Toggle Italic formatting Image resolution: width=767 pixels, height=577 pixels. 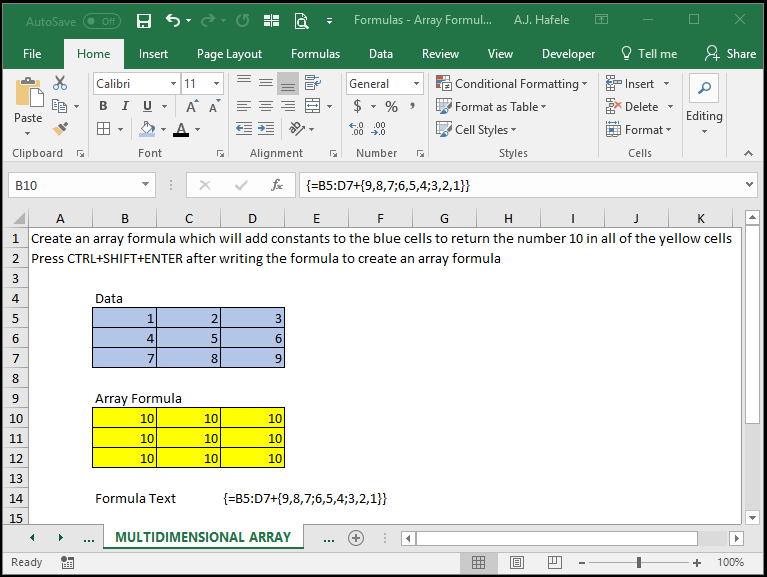pyautogui.click(x=125, y=106)
